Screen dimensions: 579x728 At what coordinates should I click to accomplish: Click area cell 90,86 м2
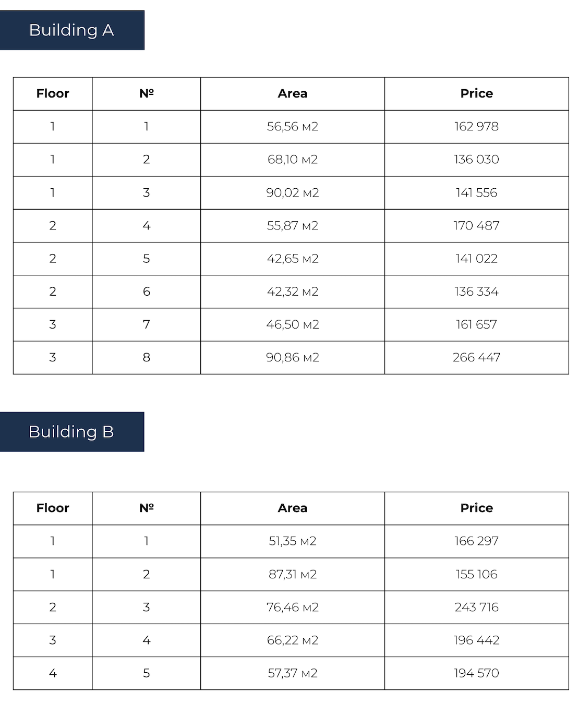[x=293, y=358]
